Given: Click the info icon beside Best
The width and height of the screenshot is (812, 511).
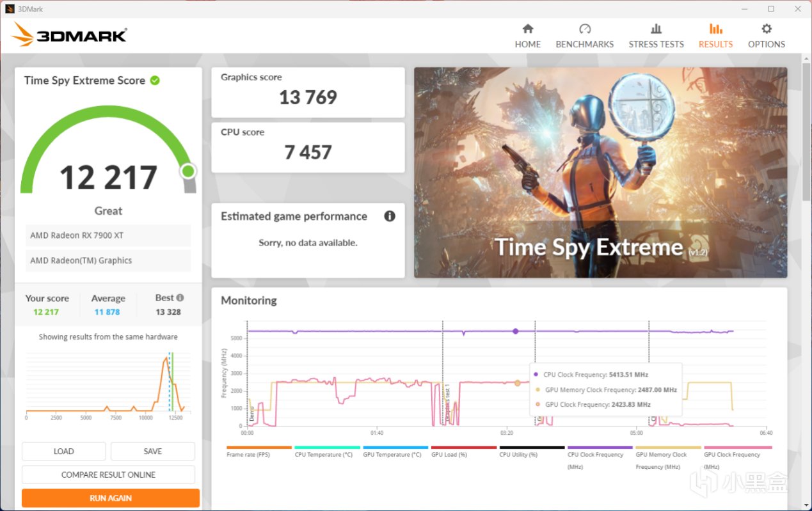Looking at the screenshot, I should [x=180, y=298].
